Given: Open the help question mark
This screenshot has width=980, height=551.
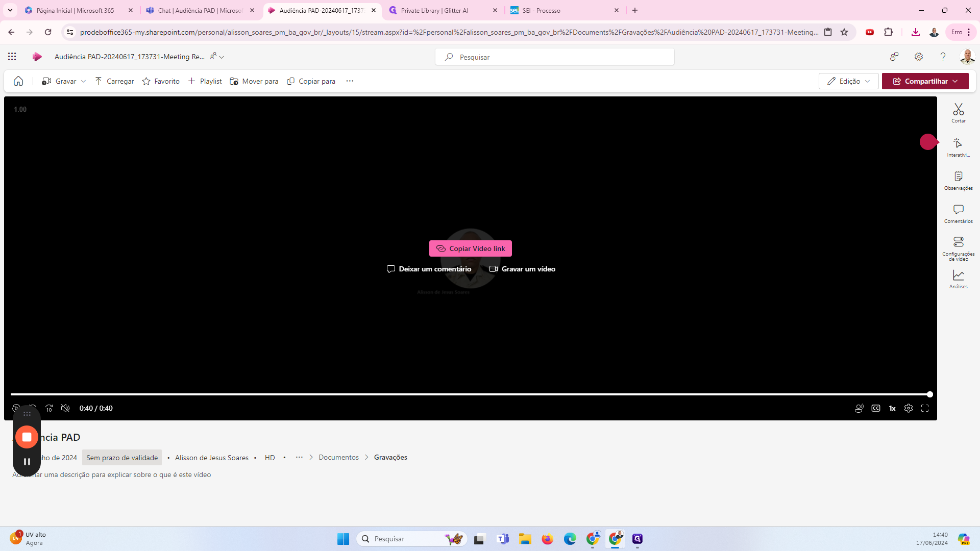Looking at the screenshot, I should pos(943,57).
